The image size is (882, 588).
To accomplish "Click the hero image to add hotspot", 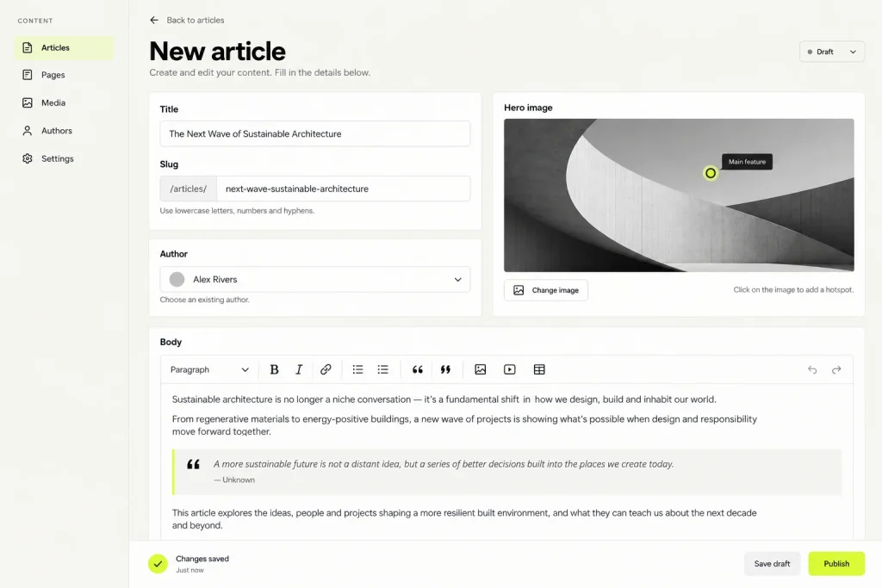I will 679,195.
